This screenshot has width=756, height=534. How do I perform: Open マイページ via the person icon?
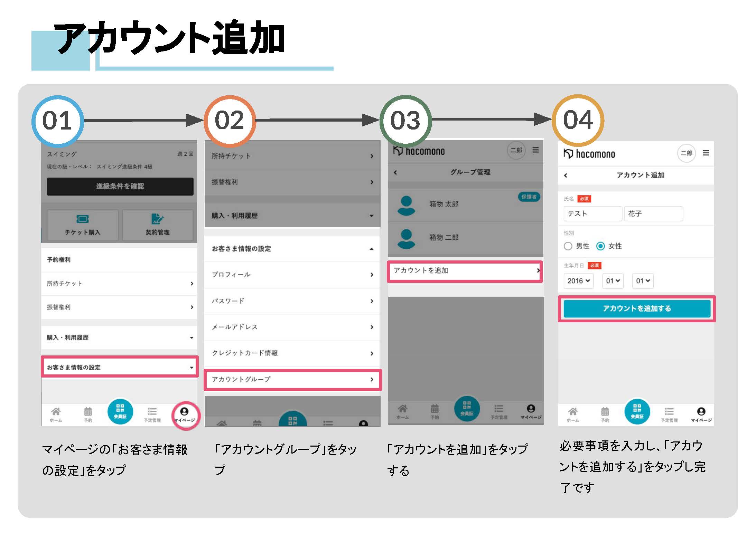click(185, 413)
